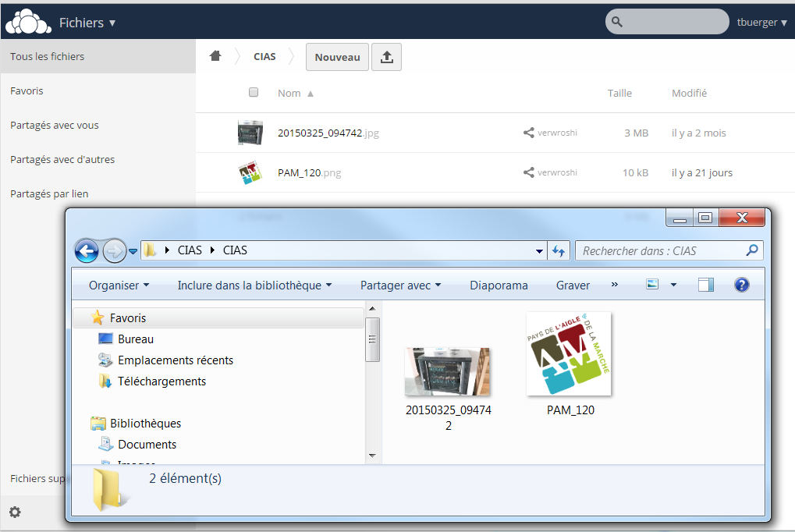Click the Diaporama toolbar button
This screenshot has width=795, height=532.
tap(499, 286)
